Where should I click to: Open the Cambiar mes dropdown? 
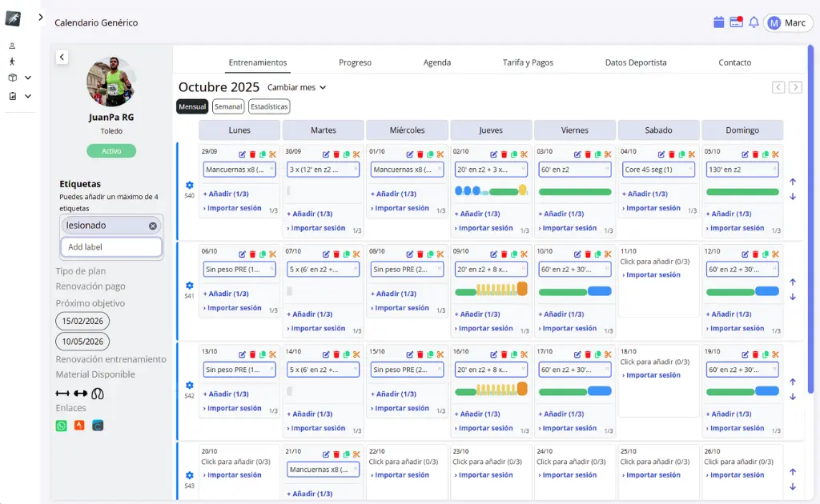(296, 87)
